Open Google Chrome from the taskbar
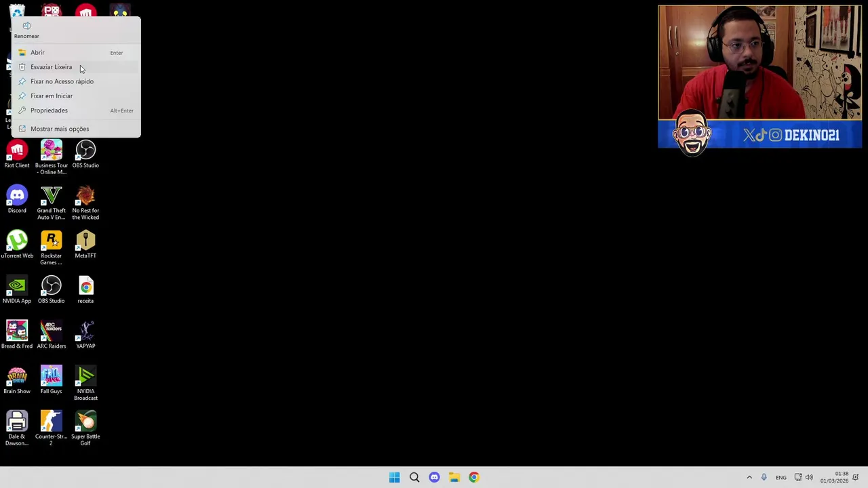This screenshot has height=488, width=868. (474, 477)
